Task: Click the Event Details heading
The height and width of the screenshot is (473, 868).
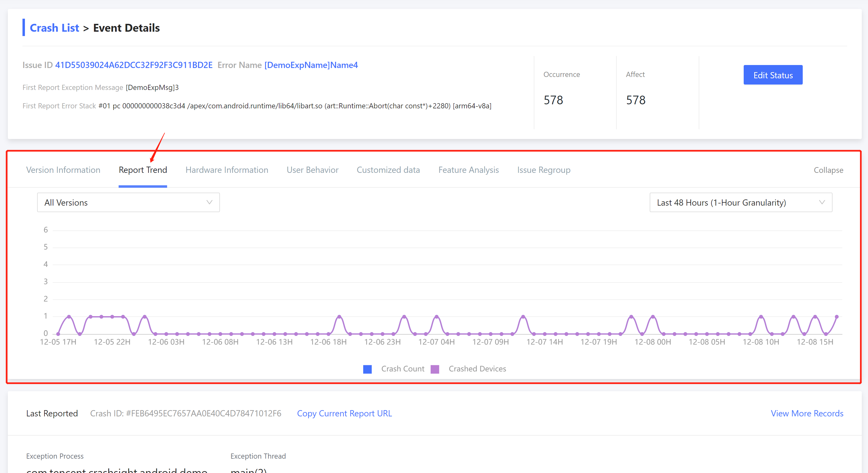Action: point(126,28)
